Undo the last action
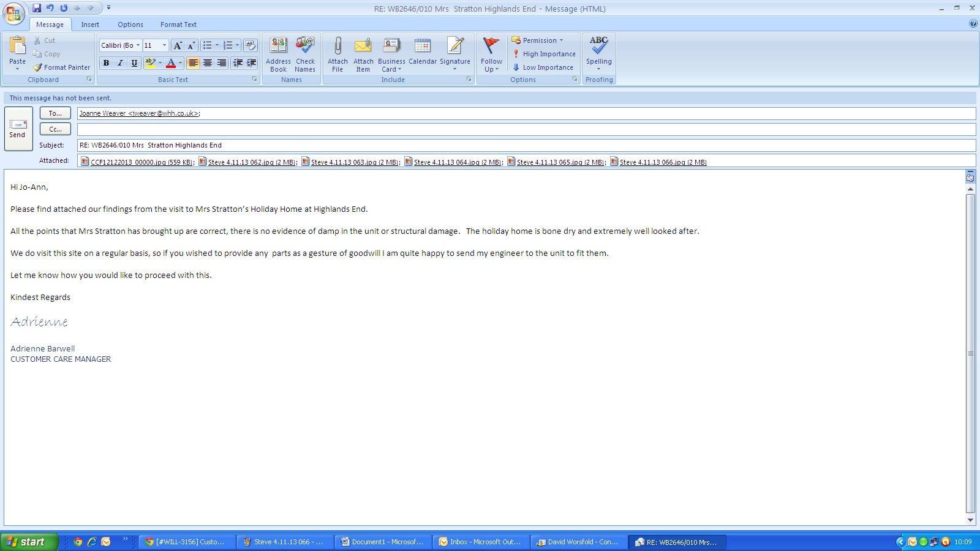This screenshot has width=980, height=551. (x=50, y=8)
